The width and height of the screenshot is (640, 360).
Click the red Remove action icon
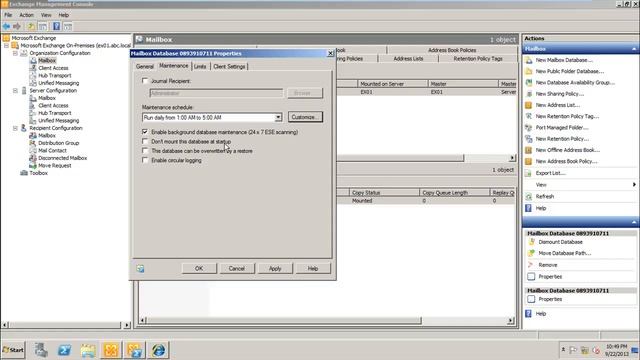coord(531,265)
